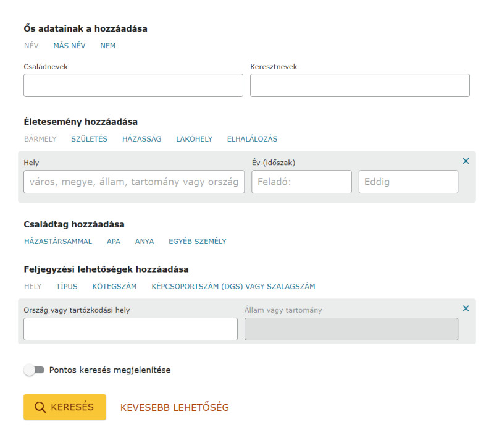
Task: Remove the life event row via X
Action: 466,161
